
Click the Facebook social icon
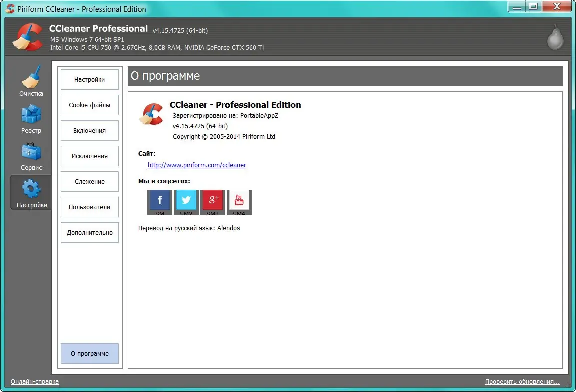[160, 202]
